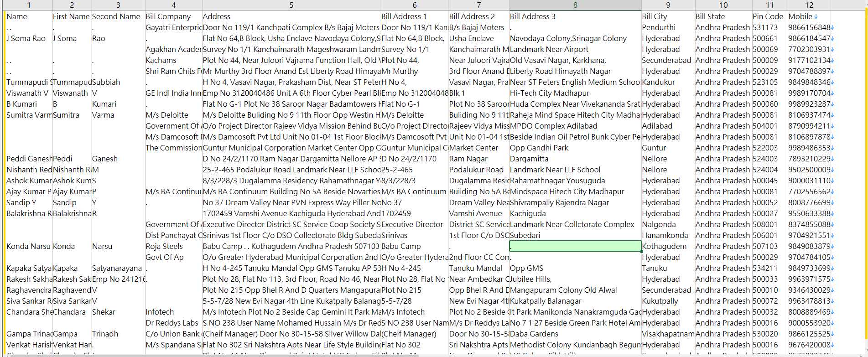This screenshot has height=357, width=868.
Task: Select the 'Nalgonda' city cell
Action: click(668, 224)
